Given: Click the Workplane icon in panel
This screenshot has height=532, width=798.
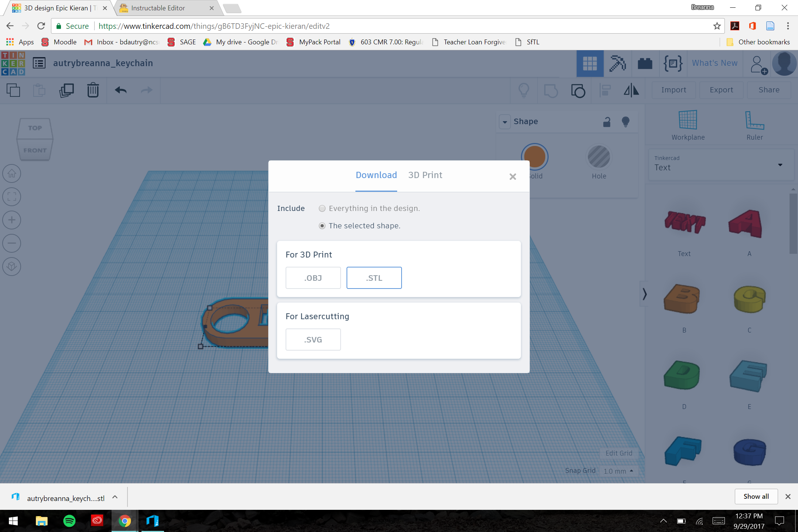Looking at the screenshot, I should coord(688,123).
